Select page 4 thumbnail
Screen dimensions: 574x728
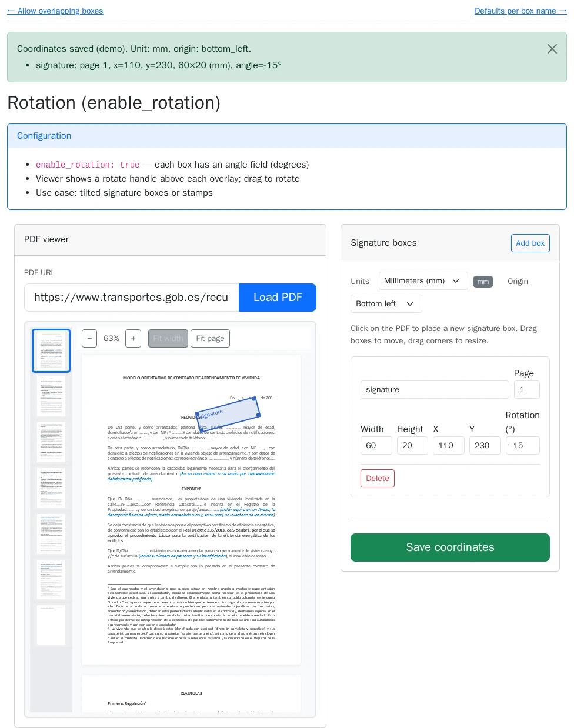tap(51, 488)
